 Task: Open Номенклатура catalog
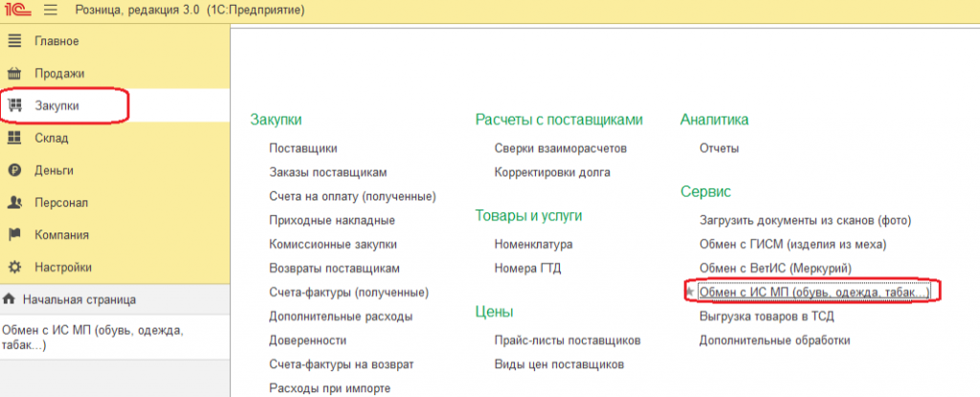[x=533, y=244]
